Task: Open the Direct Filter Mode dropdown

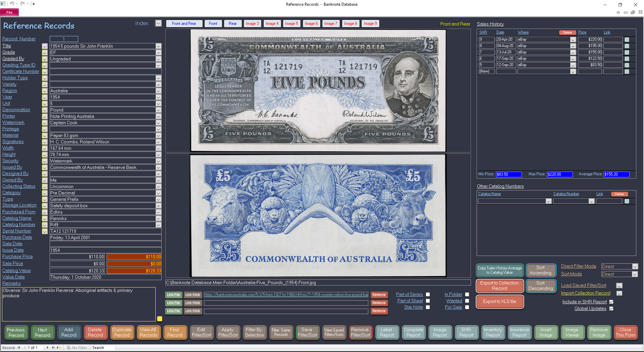Action: pyautogui.click(x=635, y=267)
